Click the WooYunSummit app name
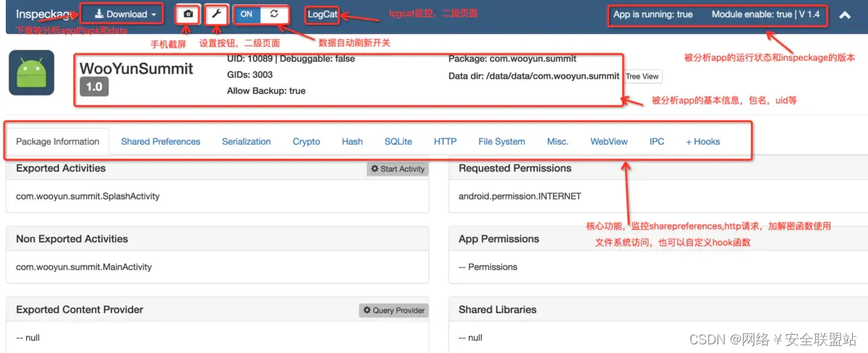Image resolution: width=868 pixels, height=353 pixels. [x=137, y=68]
